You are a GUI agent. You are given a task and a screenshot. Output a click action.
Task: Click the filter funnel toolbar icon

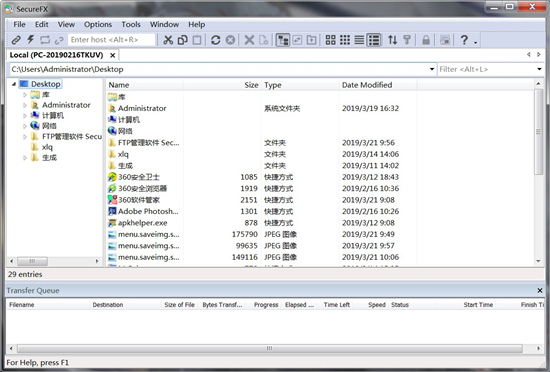pos(407,40)
